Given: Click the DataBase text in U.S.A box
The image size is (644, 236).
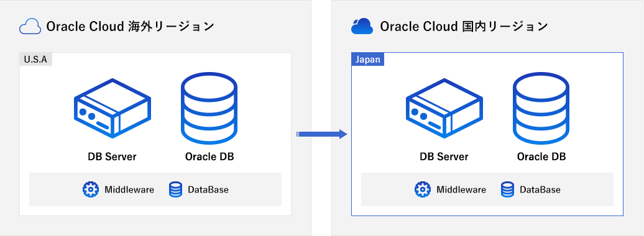Looking at the screenshot, I should pyautogui.click(x=208, y=189).
